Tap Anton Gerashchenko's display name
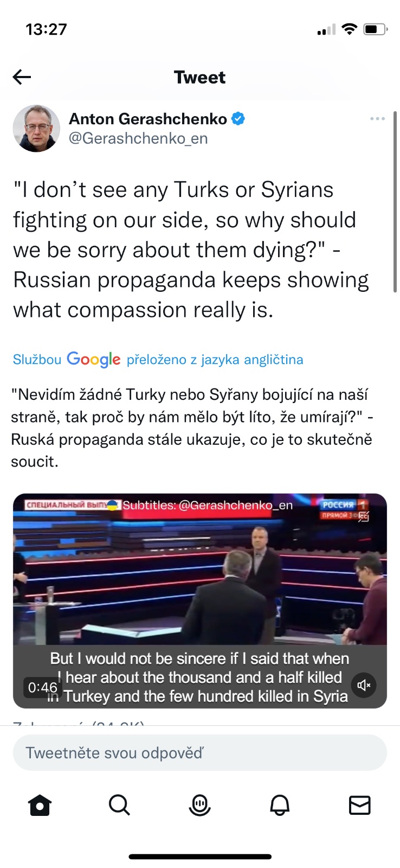Viewport: 400px width, 868px height. tap(148, 119)
